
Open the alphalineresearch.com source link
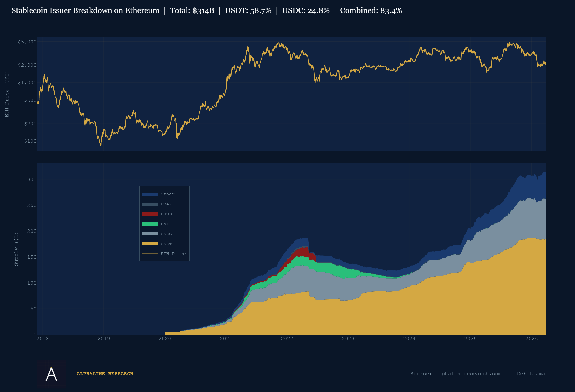coord(468,374)
